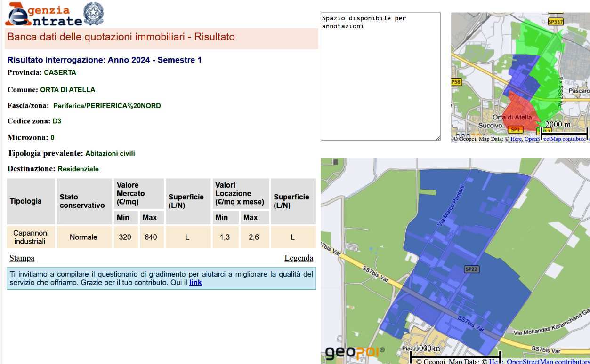Click the SP58 road badge on overview map

[456, 82]
